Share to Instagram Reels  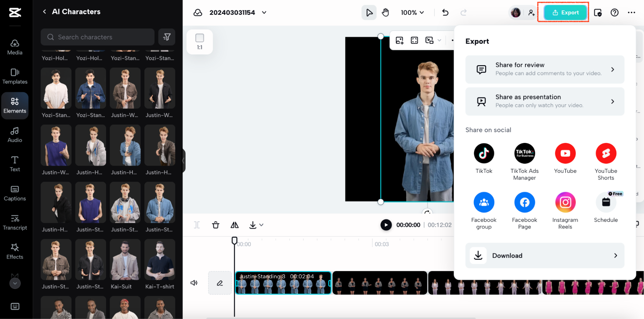click(565, 211)
